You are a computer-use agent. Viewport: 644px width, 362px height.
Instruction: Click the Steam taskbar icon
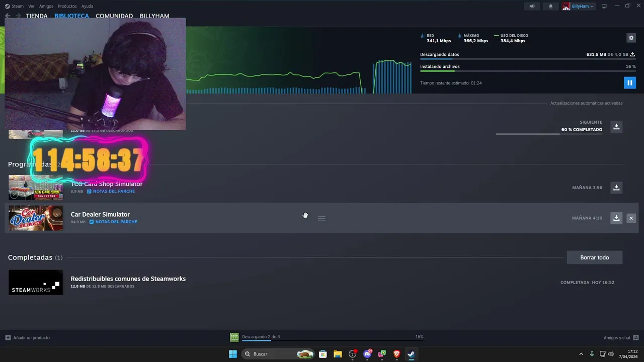[411, 354]
